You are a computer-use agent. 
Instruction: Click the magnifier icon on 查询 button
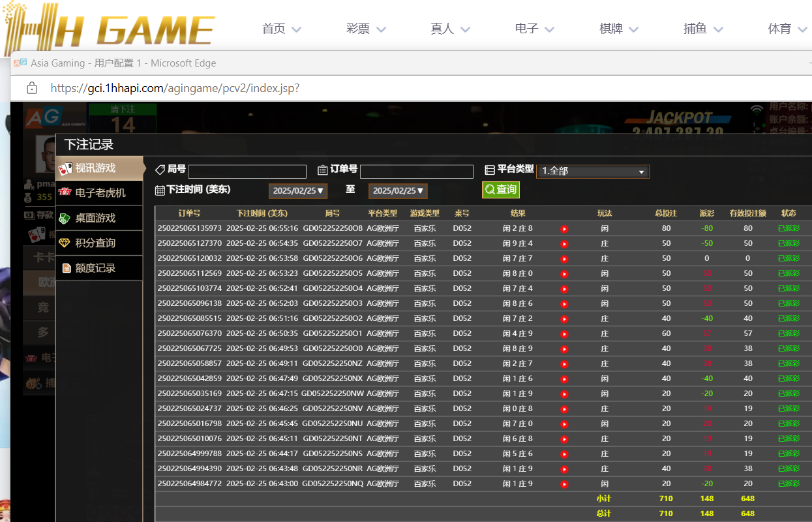489,190
